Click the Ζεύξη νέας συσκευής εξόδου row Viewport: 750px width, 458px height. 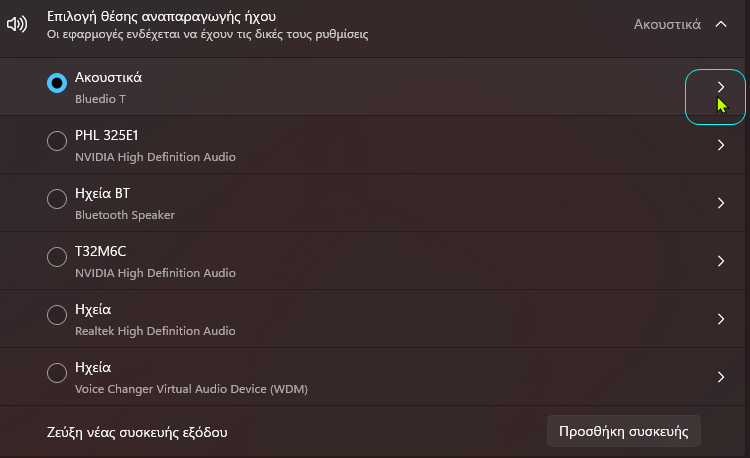coord(375,432)
